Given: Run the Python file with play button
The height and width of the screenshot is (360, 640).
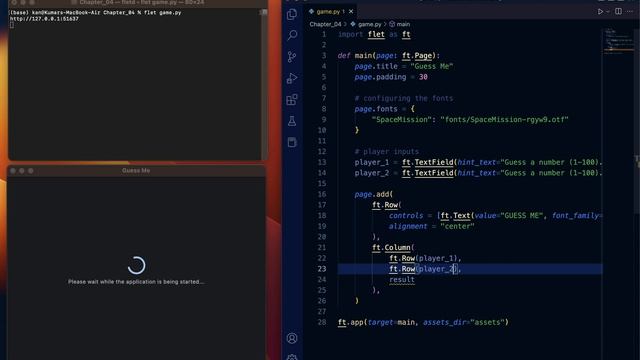Looking at the screenshot, I should coord(600,11).
